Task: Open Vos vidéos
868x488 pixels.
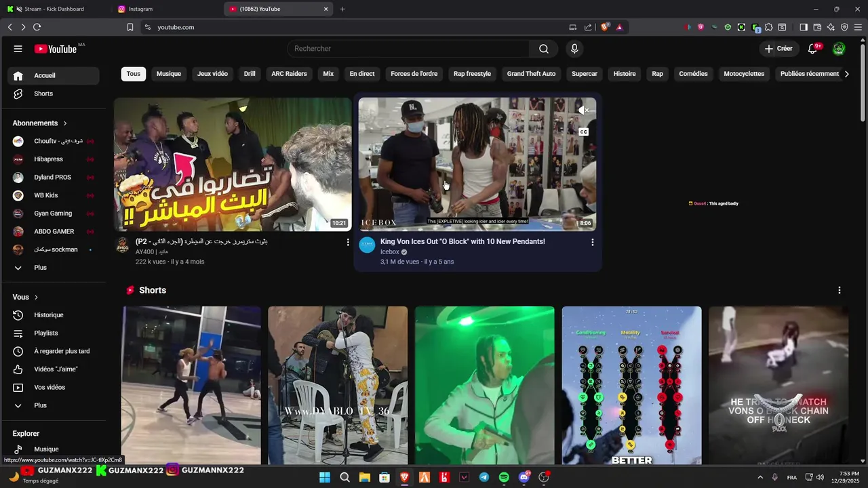Action: (x=54, y=388)
